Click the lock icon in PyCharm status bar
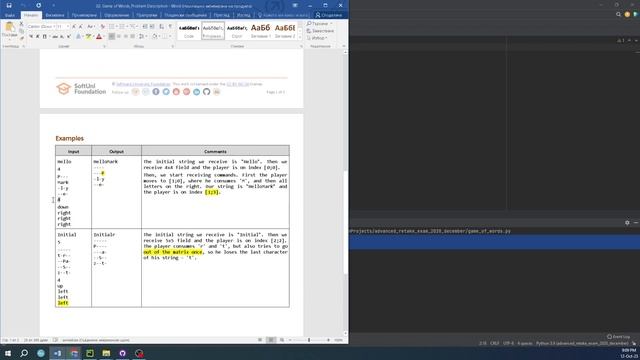This screenshot has width=640, height=360. (634, 343)
